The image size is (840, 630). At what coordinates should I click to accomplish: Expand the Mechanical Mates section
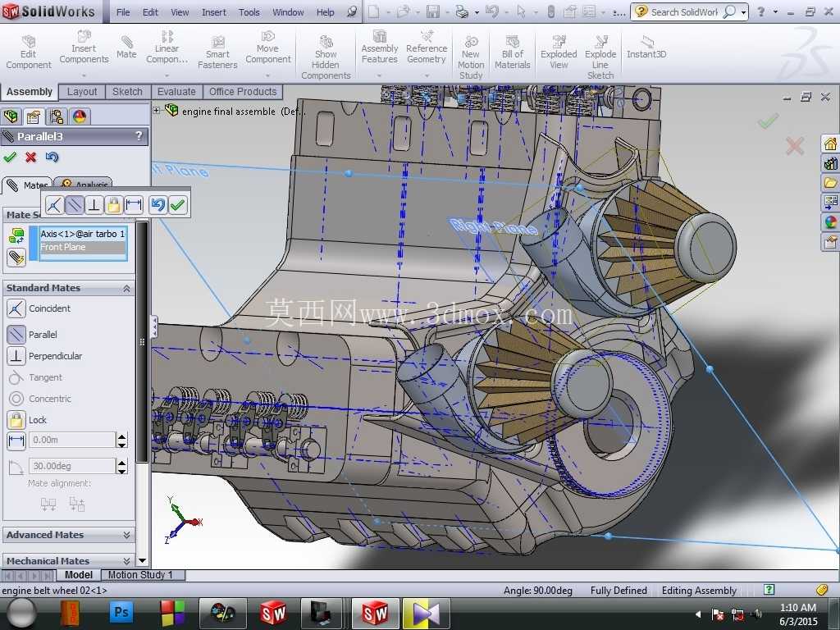(69, 560)
